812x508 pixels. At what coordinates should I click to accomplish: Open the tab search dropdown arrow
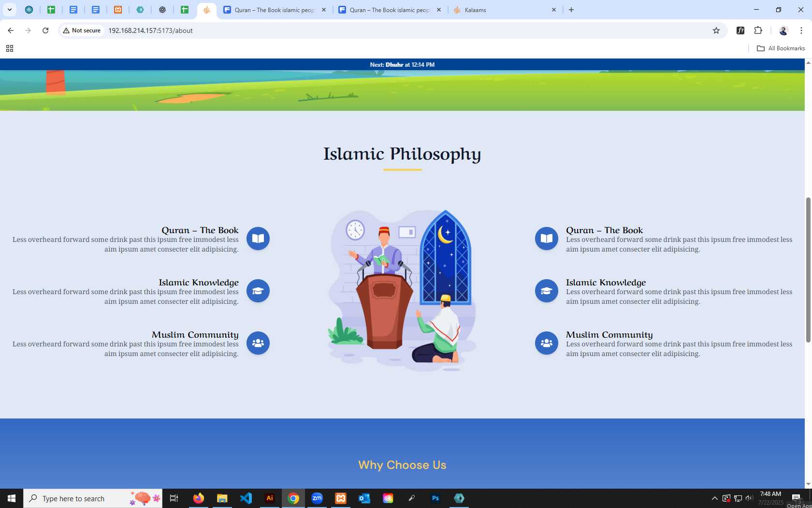click(9, 10)
